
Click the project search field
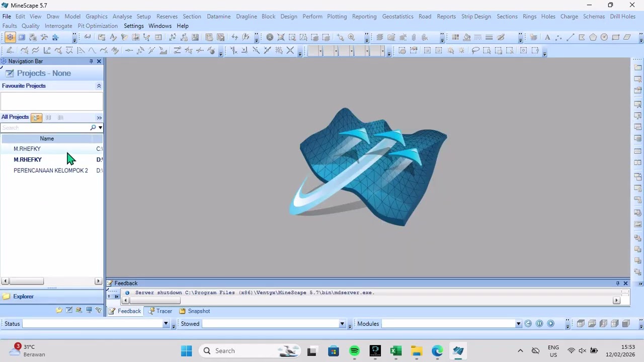pyautogui.click(x=45, y=128)
